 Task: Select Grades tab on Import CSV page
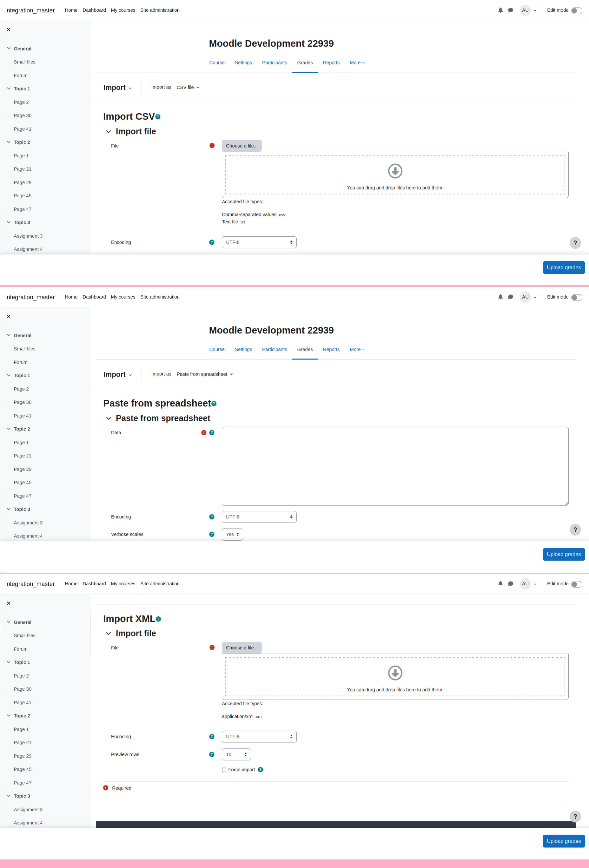(305, 63)
